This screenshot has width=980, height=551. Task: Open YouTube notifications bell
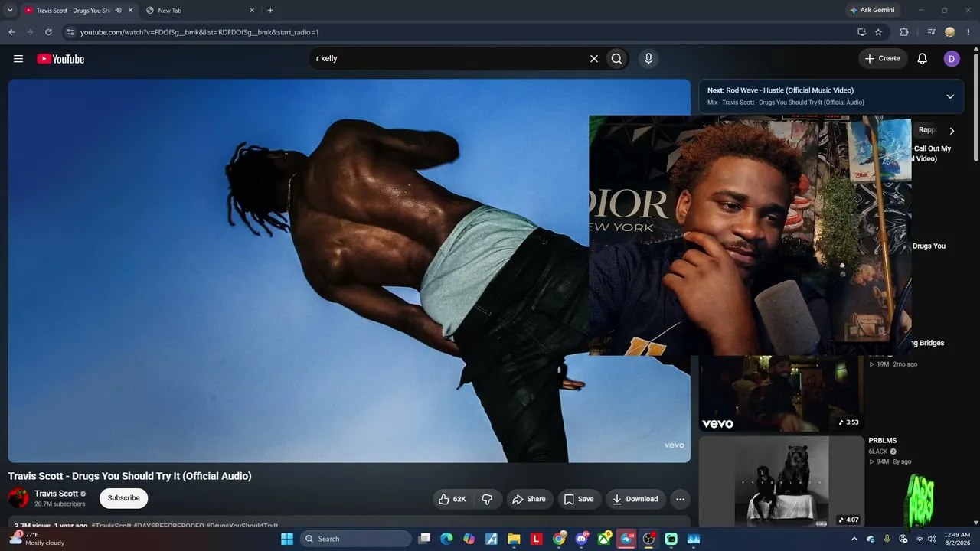(x=923, y=59)
